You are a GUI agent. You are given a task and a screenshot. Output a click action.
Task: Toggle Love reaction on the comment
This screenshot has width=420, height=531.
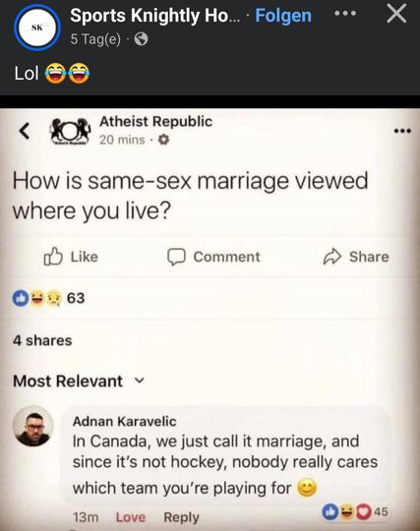point(131,517)
